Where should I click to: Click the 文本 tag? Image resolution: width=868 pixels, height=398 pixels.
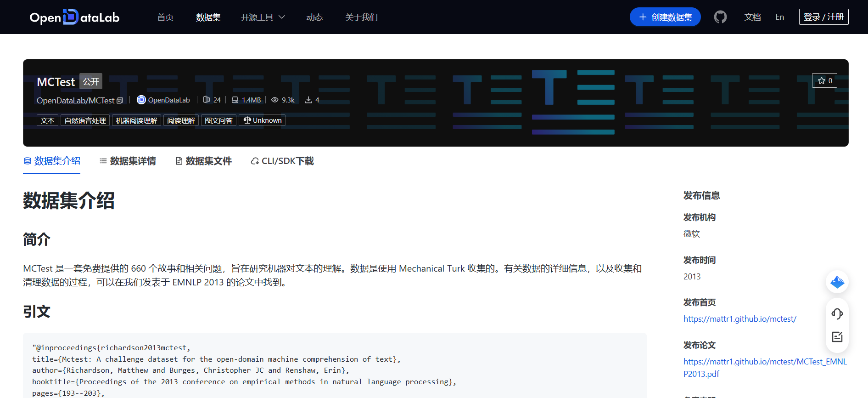pyautogui.click(x=47, y=120)
